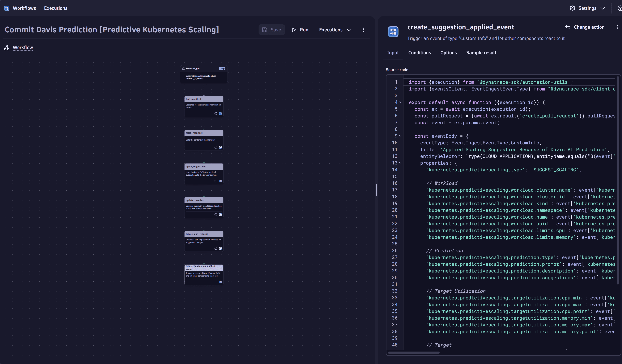The height and width of the screenshot is (364, 622).
Task: Click the Workflows navigation icon
Action: [x=7, y=8]
